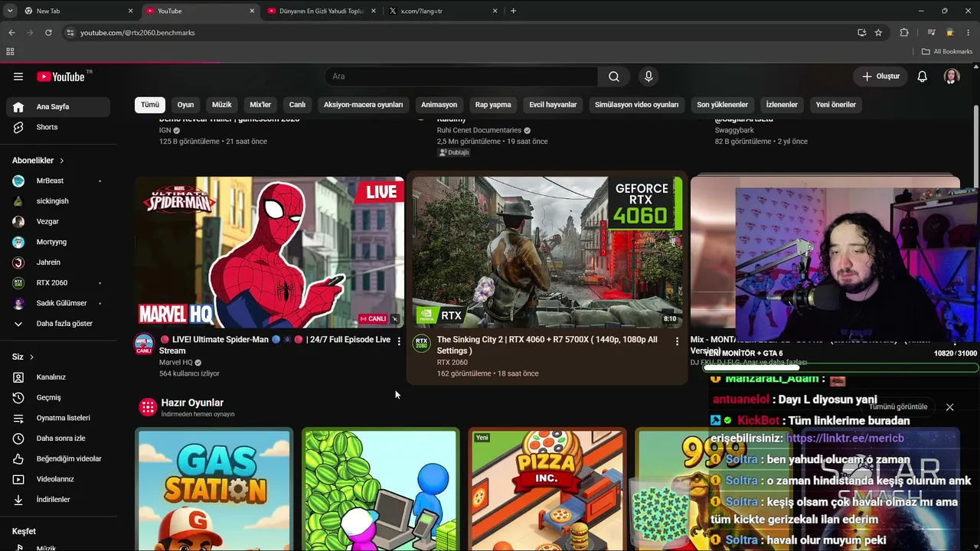Open the YouTube account avatar menu
The width and height of the screenshot is (980, 551).
coord(952,77)
